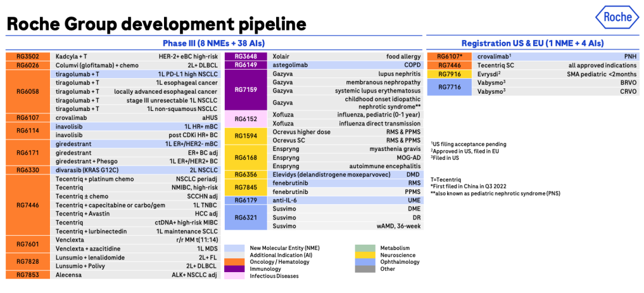
Task: Click the New Molecular Entity legend swatch
Action: pyautogui.click(x=234, y=248)
